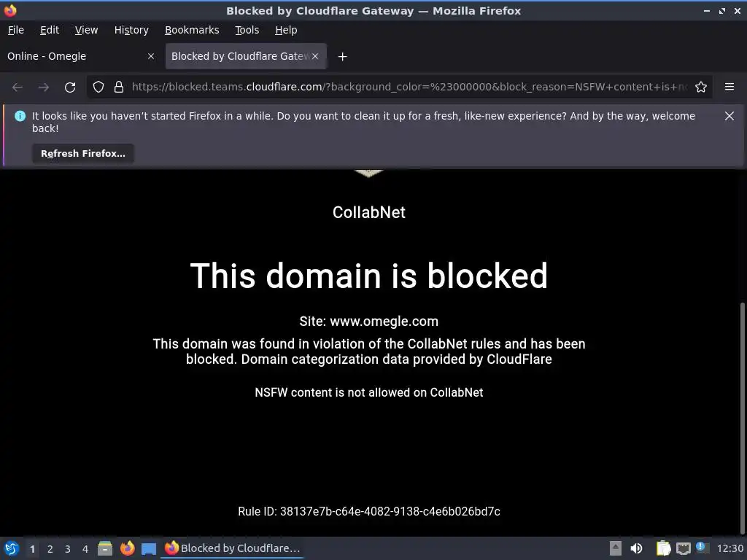Open the network status tray icon

tap(683, 548)
